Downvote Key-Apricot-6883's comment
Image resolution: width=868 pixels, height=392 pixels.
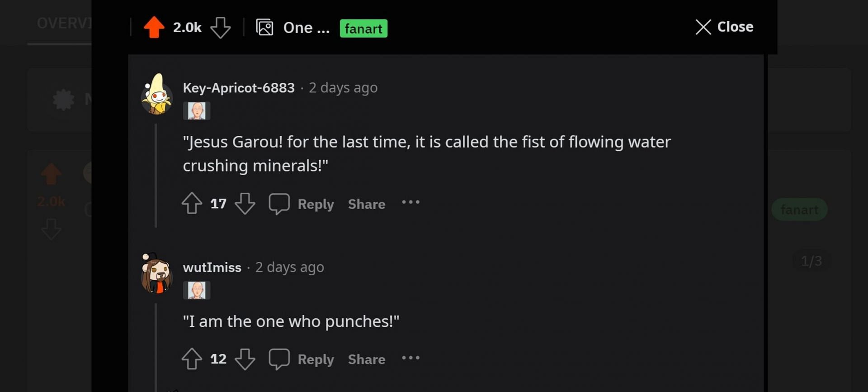point(245,203)
